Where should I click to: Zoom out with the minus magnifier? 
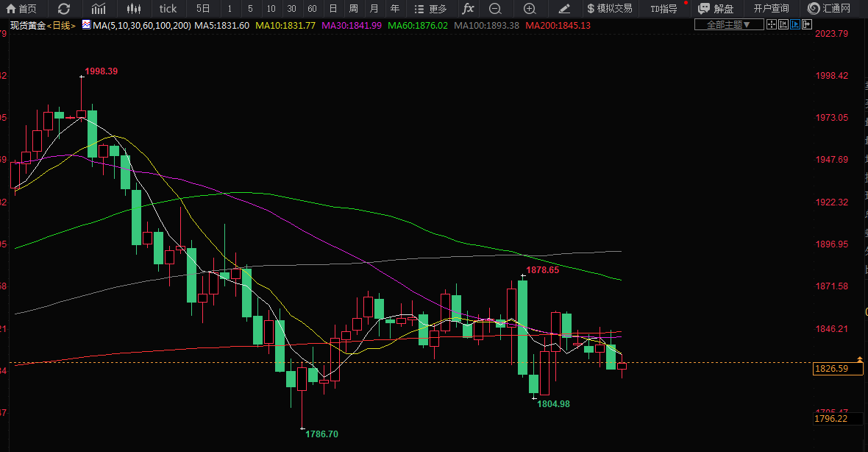coord(495,9)
